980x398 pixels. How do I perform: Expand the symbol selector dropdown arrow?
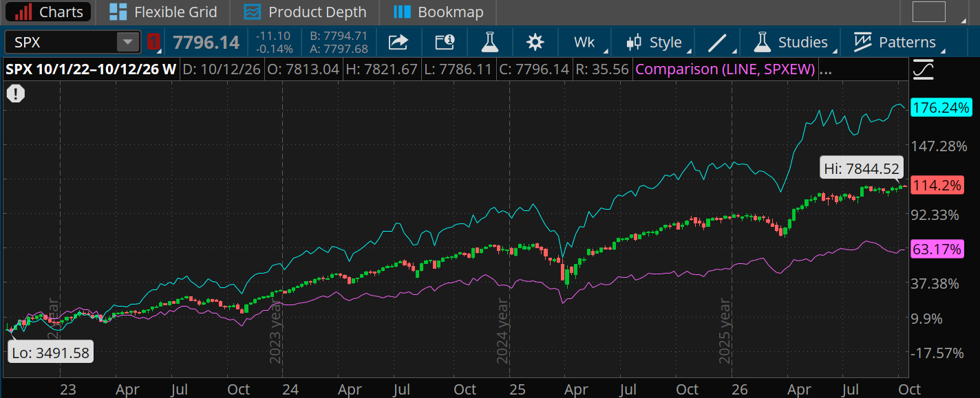click(x=128, y=43)
